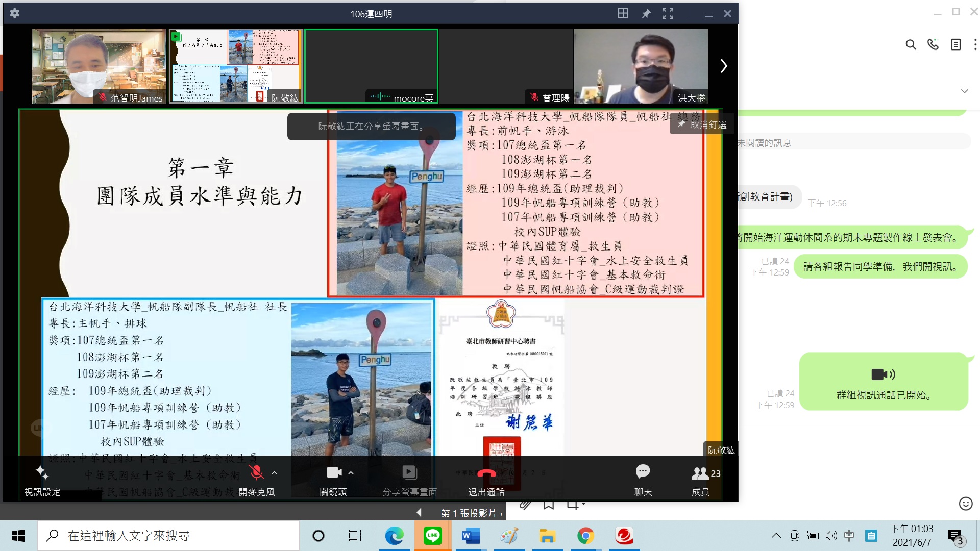Click 分享螢幕畫面 share screen button

tap(410, 480)
